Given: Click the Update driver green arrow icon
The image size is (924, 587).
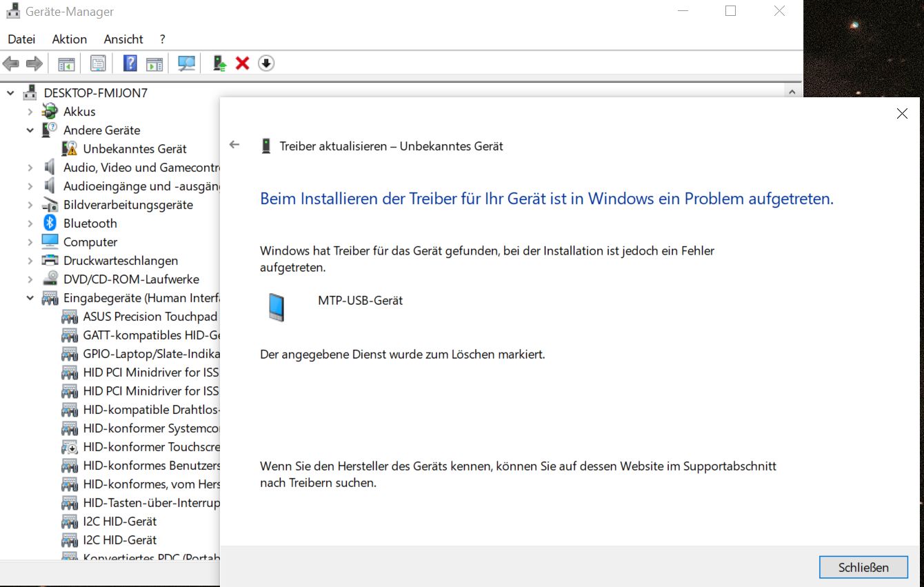Looking at the screenshot, I should point(220,63).
